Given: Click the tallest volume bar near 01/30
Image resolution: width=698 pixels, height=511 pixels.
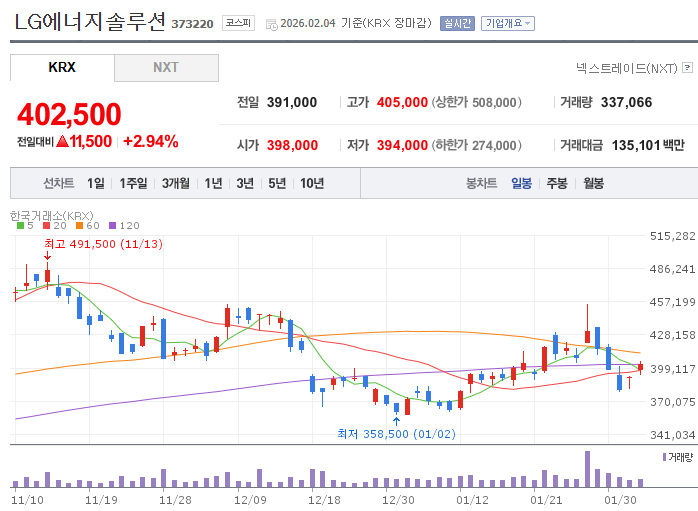Looking at the screenshot, I should (587, 469).
